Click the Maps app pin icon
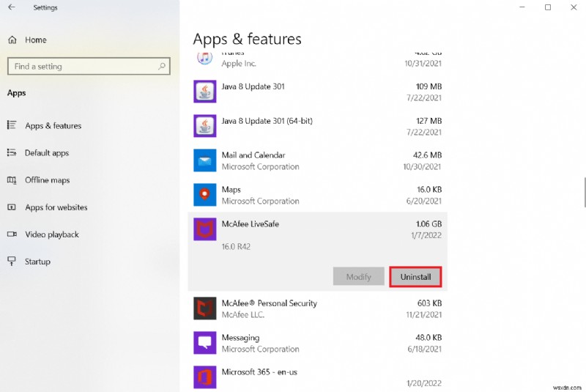Viewport: 586px width, 392px height. (x=204, y=195)
